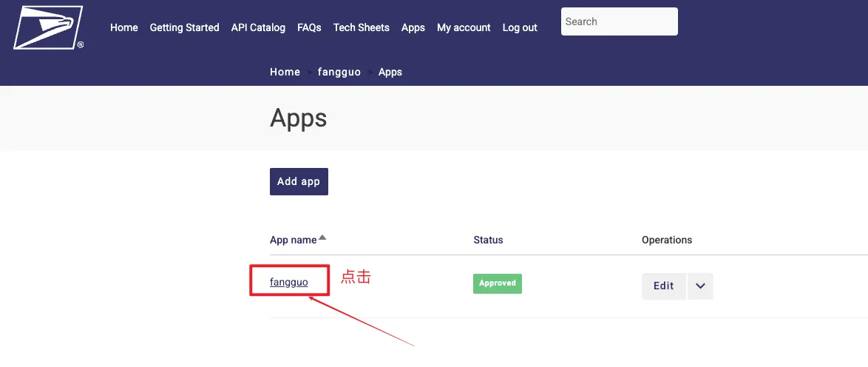The width and height of the screenshot is (868, 367).
Task: Click the Apps breadcrumb item
Action: (390, 72)
